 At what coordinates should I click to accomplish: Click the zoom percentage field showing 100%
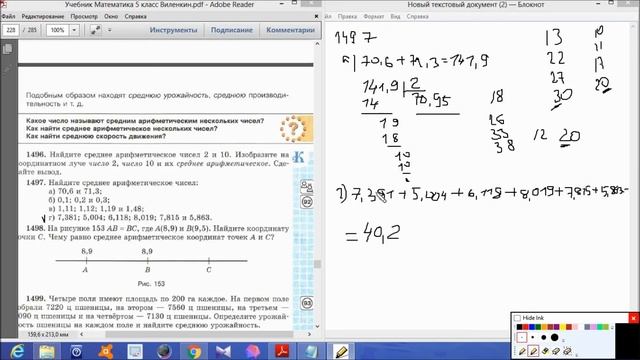point(58,30)
